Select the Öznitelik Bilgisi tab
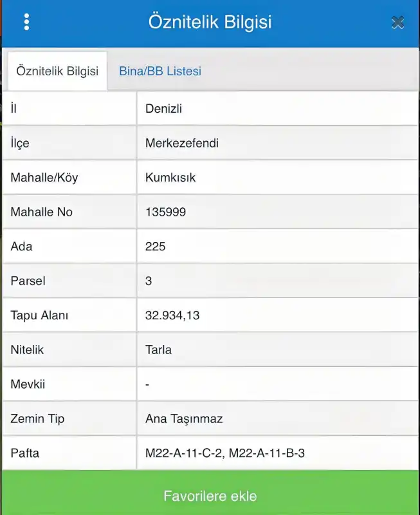 pos(57,71)
